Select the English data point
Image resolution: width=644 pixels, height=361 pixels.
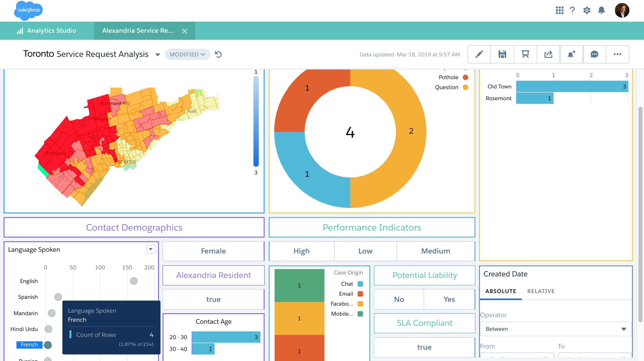134,281
